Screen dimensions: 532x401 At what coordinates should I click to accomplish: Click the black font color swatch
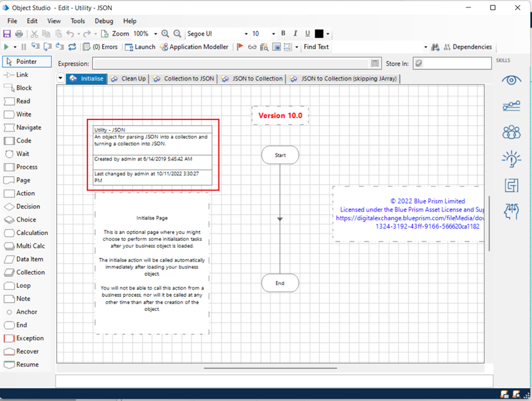(x=319, y=34)
